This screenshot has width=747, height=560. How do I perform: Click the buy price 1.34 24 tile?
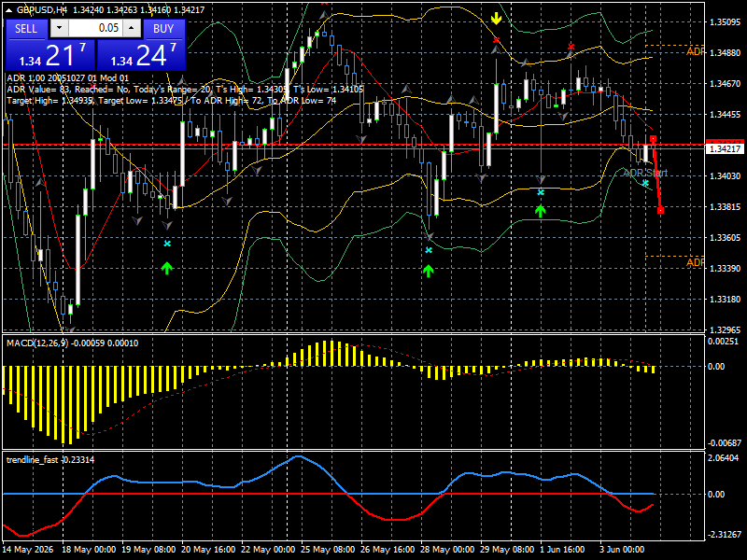[x=141, y=55]
